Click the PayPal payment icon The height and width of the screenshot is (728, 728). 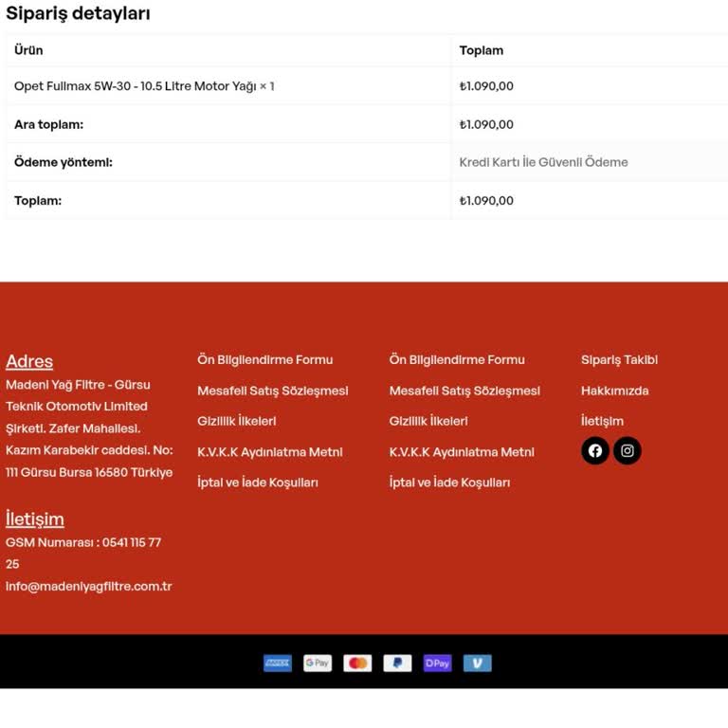point(397,663)
